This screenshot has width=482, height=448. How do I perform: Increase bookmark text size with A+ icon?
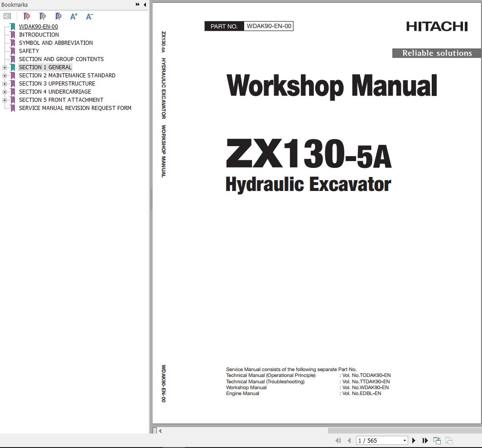(x=74, y=16)
